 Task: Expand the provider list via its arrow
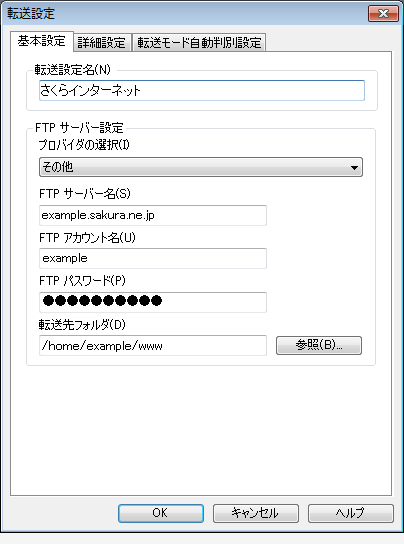click(x=354, y=168)
